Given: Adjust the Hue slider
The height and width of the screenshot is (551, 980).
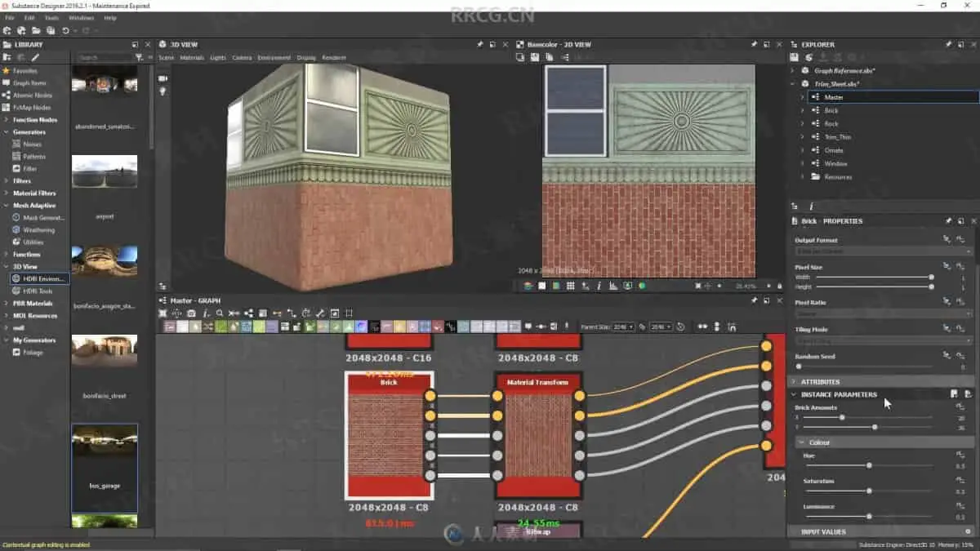Looking at the screenshot, I should [868, 465].
